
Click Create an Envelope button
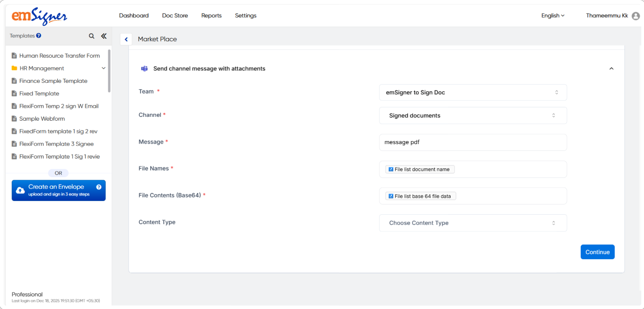click(x=59, y=190)
